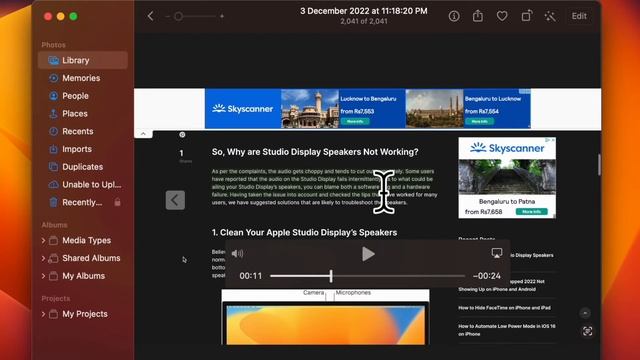Open Lucknow to Bengaluru flight ad
This screenshot has height=360, width=640.
[343, 109]
